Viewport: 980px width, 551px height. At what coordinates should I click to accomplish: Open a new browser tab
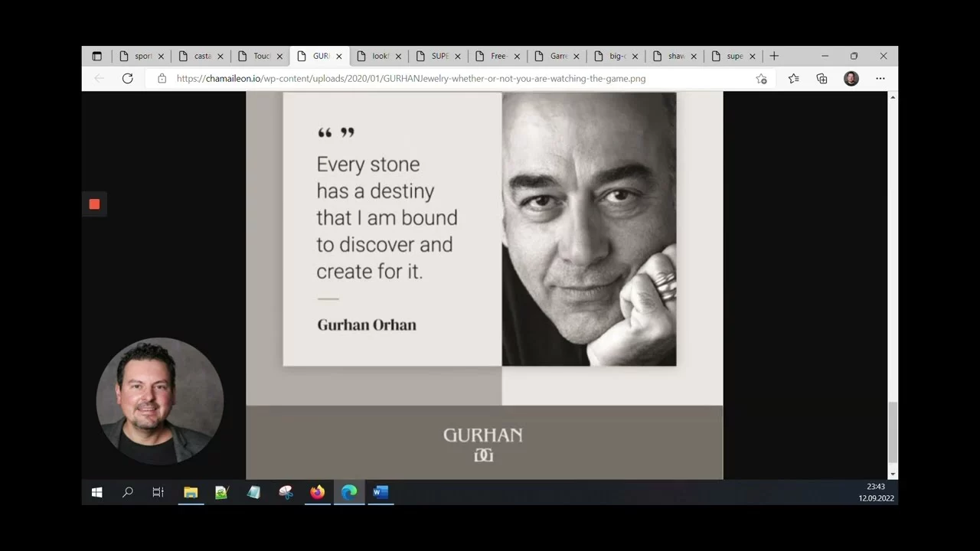tap(774, 56)
